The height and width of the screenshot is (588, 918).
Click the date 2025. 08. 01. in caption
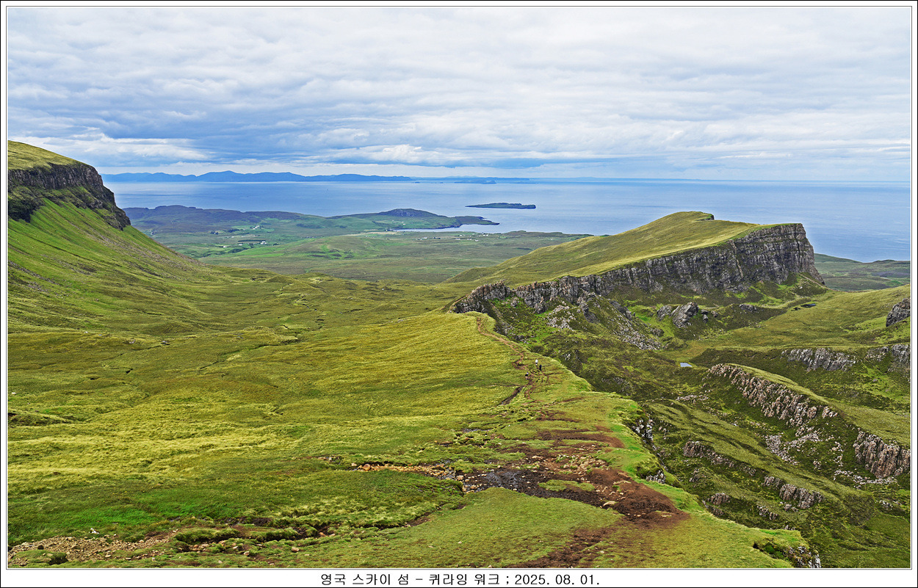pyautogui.click(x=556, y=579)
